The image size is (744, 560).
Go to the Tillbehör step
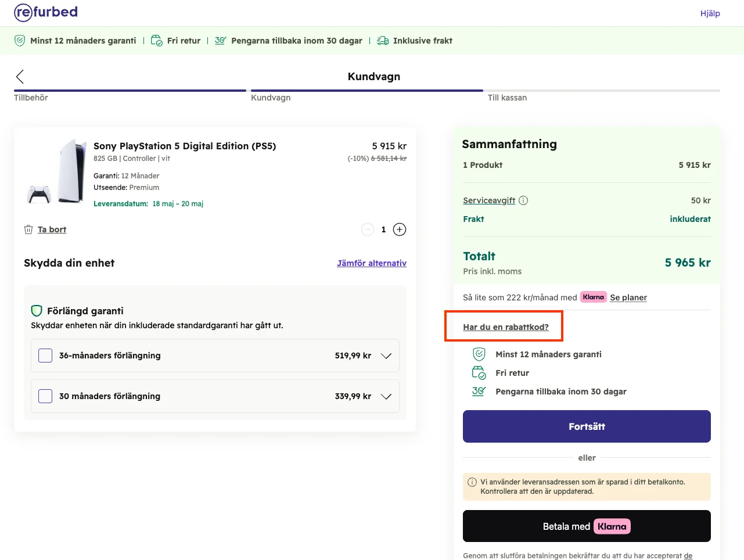31,98
